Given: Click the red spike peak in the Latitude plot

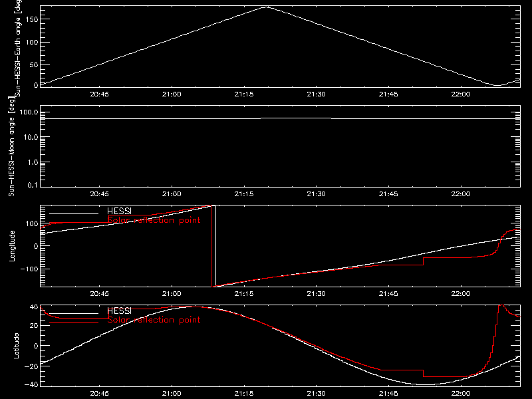Looking at the screenshot, I should pos(501,306).
